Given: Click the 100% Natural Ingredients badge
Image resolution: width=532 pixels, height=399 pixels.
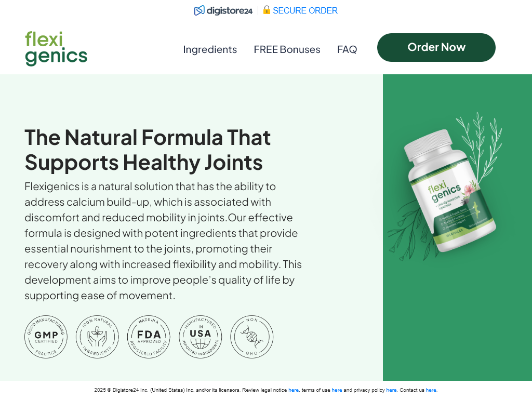Looking at the screenshot, I should point(97,337).
